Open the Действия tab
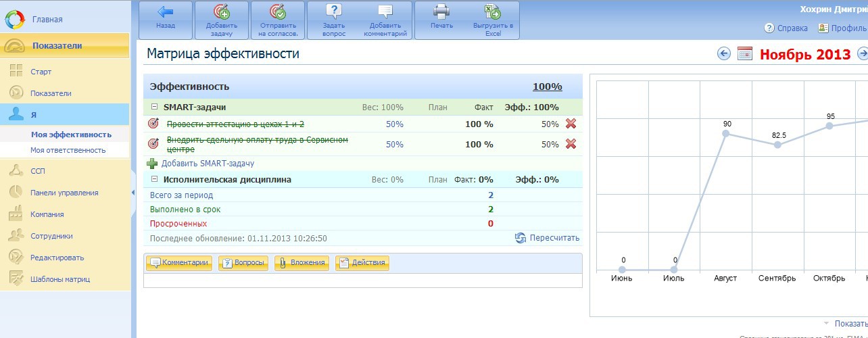 (x=362, y=263)
